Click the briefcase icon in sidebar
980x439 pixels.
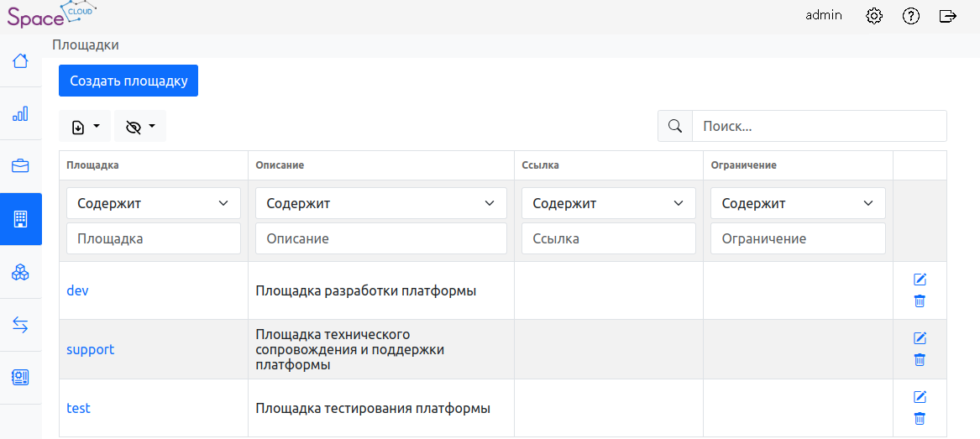pos(20,166)
